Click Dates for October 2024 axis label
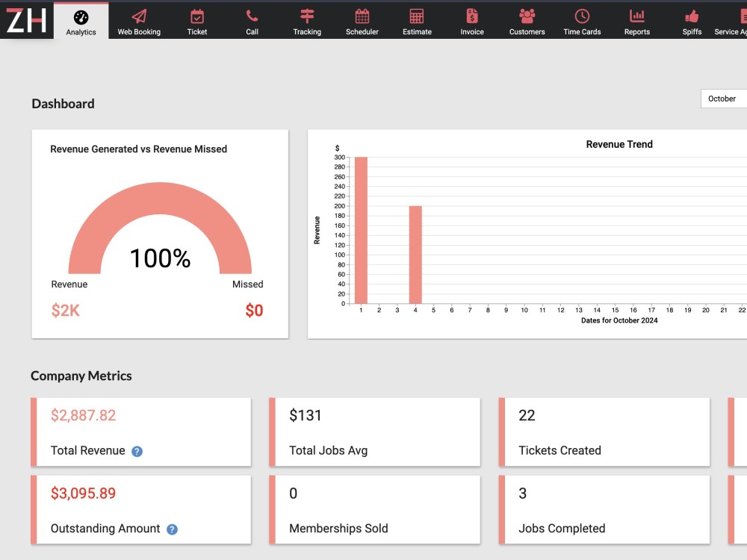The width and height of the screenshot is (747, 560). [x=619, y=320]
